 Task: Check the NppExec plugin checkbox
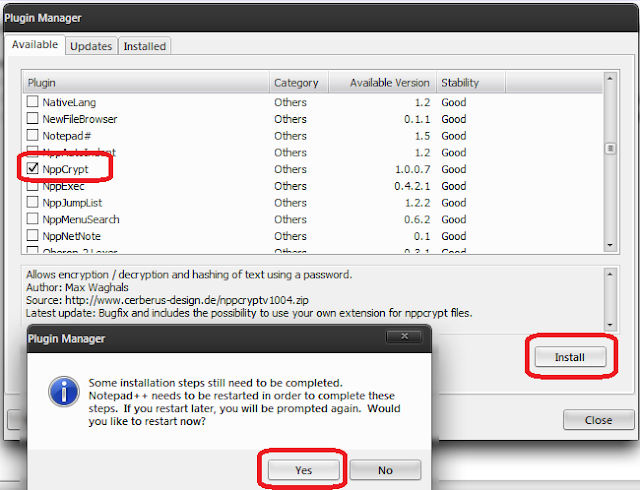32,186
